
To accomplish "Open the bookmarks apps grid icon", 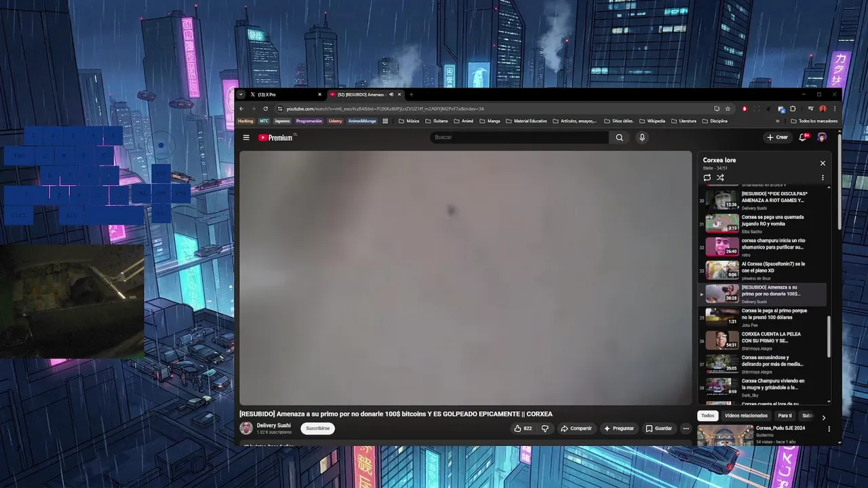I will coord(385,121).
